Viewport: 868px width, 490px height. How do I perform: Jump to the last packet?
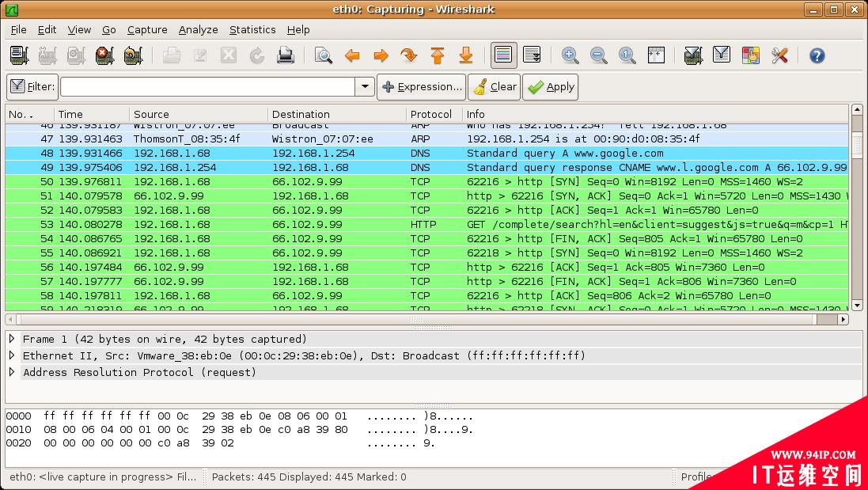pos(466,55)
